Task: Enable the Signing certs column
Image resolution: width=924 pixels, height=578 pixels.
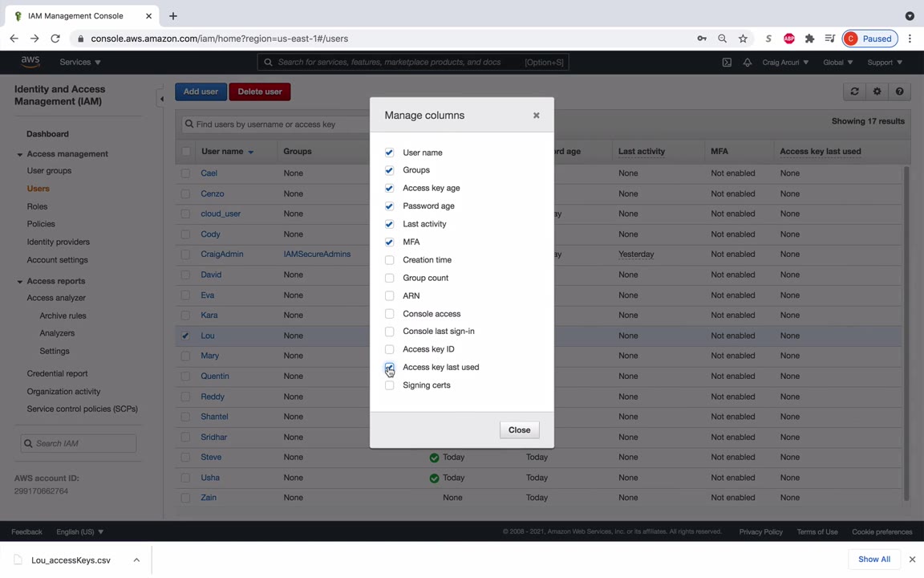Action: tap(390, 385)
